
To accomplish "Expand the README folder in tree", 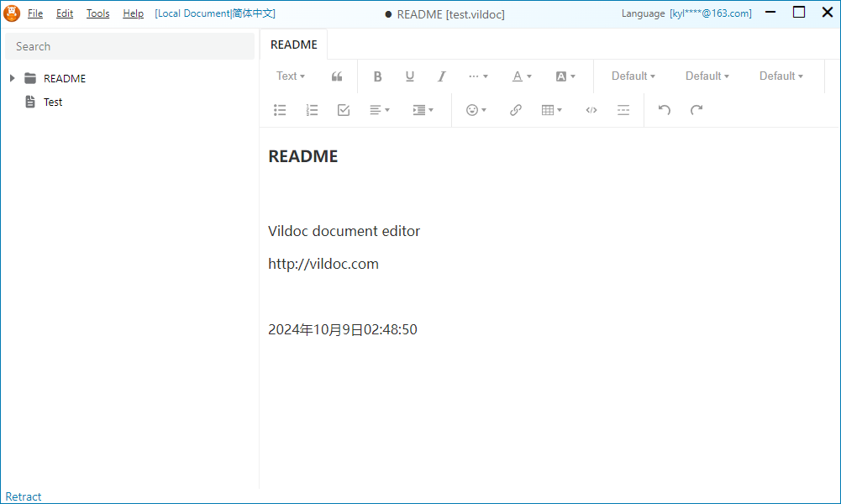I will (x=12, y=78).
